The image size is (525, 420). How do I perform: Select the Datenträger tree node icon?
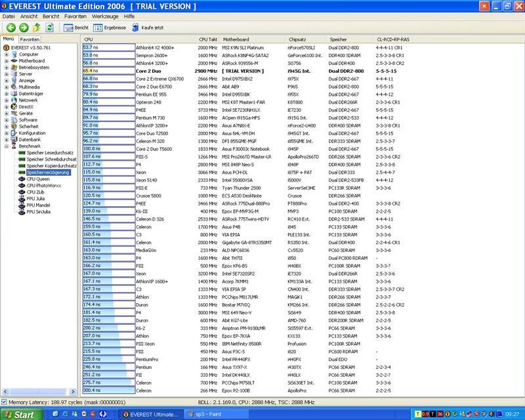(x=14, y=94)
